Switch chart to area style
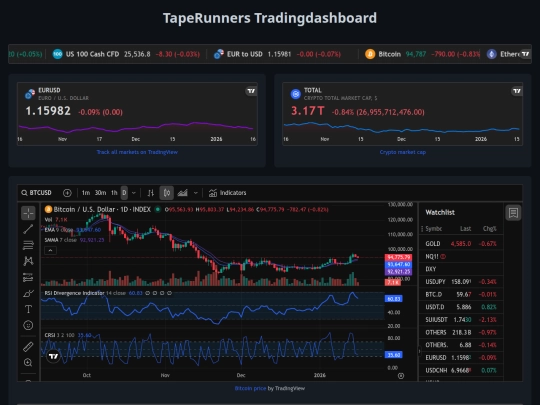This screenshot has width=540, height=405. click(183, 193)
